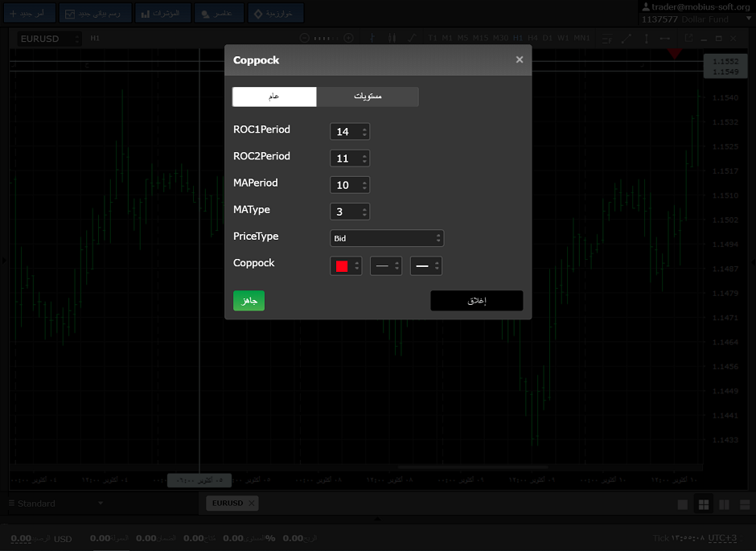The height and width of the screenshot is (551, 756).
Task: Minimize the EURUSD chart window
Action: click(704, 39)
